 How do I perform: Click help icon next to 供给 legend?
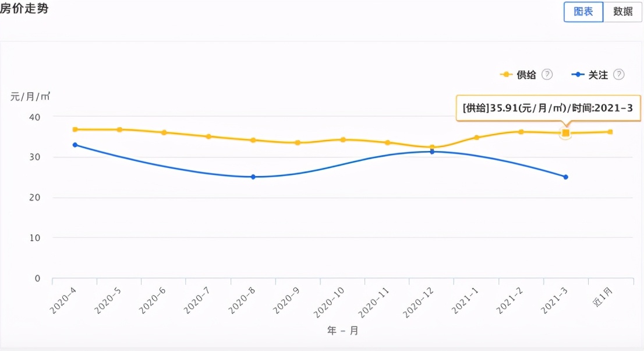(547, 75)
